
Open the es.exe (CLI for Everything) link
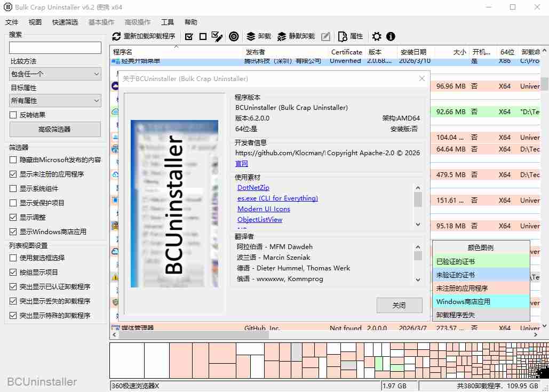coord(277,198)
